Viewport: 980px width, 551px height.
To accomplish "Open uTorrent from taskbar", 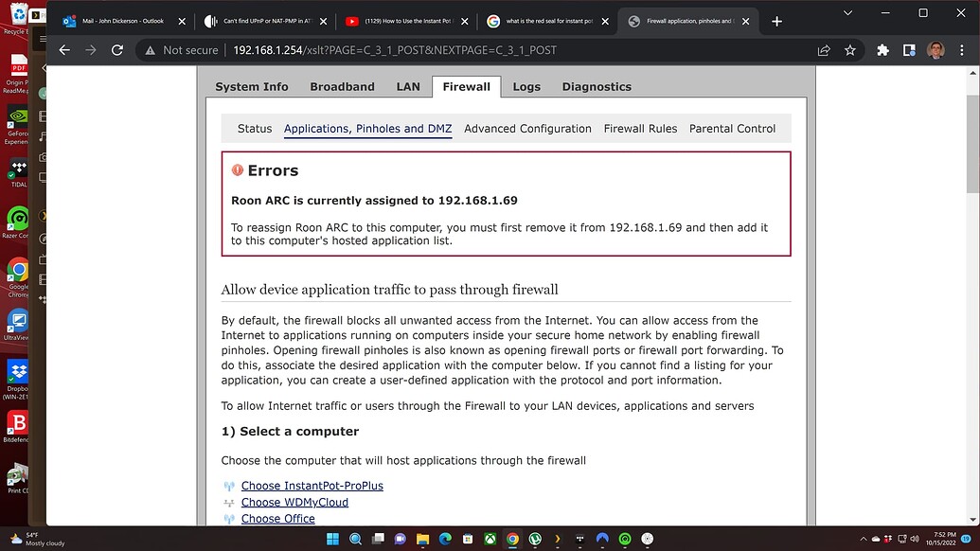I will 535,539.
